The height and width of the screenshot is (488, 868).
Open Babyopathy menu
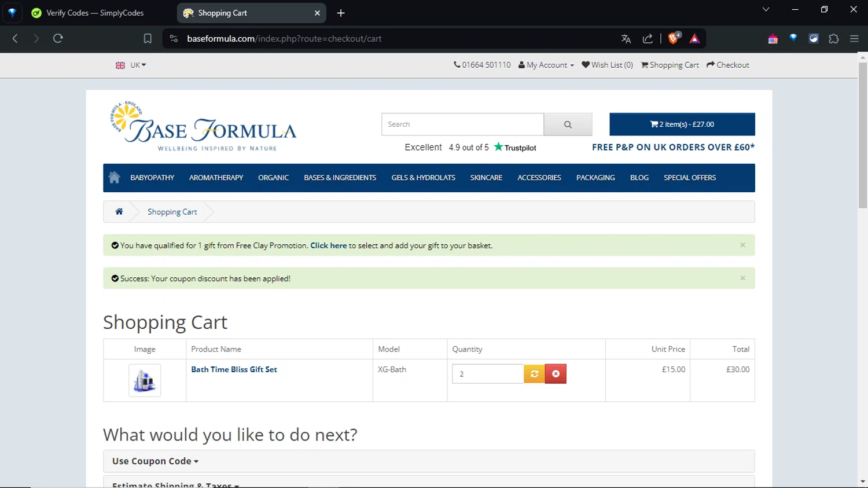coord(152,178)
